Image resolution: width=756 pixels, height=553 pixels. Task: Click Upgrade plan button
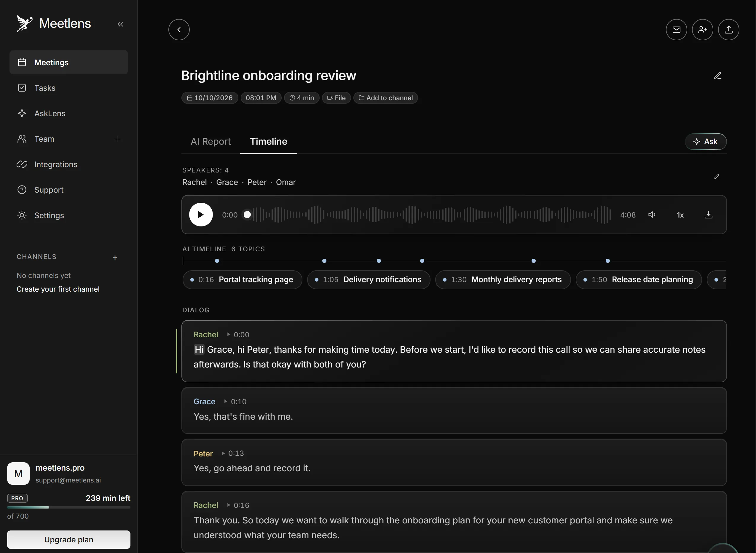69,539
